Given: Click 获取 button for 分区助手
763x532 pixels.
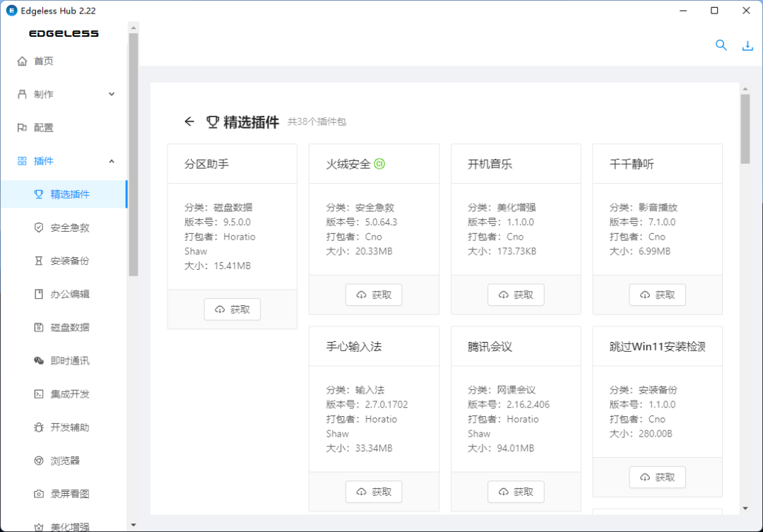Looking at the screenshot, I should [232, 309].
